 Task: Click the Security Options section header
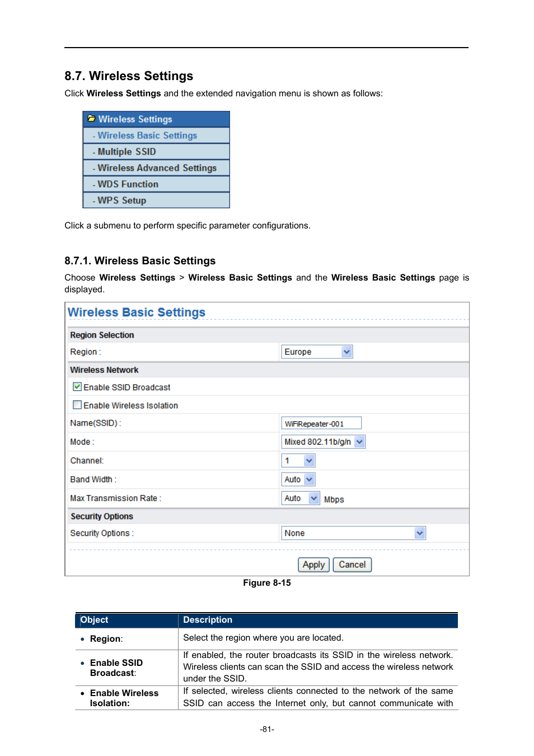coord(102,516)
